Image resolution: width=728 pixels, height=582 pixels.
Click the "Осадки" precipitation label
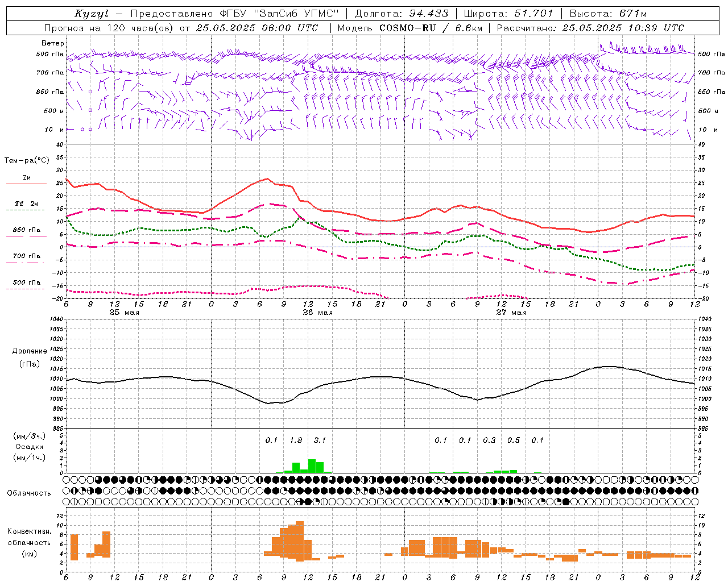pos(30,447)
